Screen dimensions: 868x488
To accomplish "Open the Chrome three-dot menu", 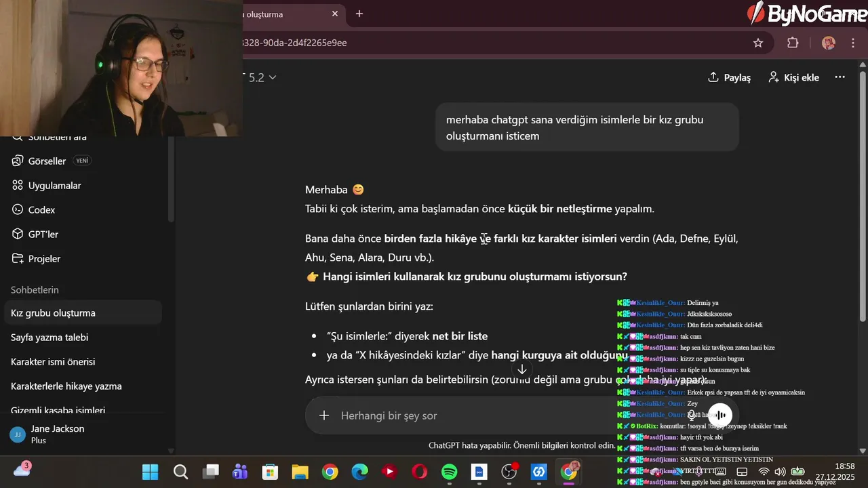I will click(853, 43).
